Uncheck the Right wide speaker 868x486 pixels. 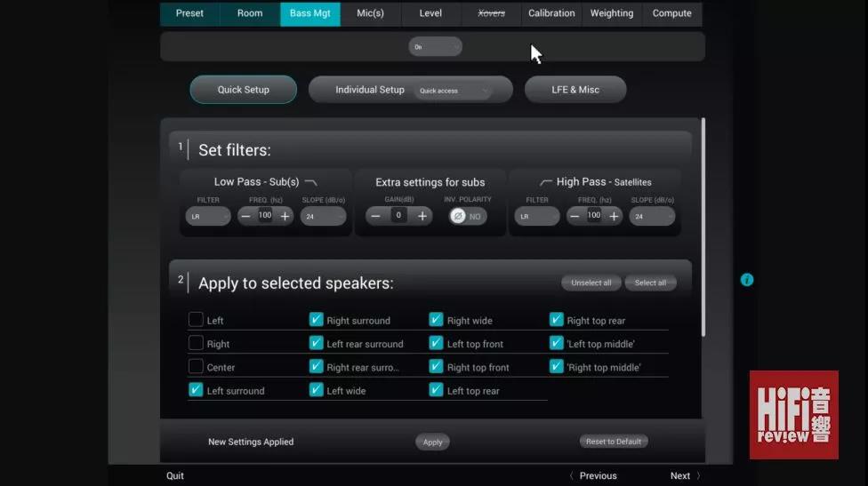pyautogui.click(x=436, y=320)
